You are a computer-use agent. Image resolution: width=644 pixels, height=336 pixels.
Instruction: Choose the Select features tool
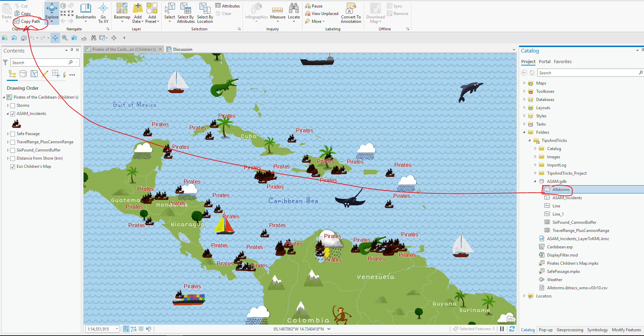point(170,13)
